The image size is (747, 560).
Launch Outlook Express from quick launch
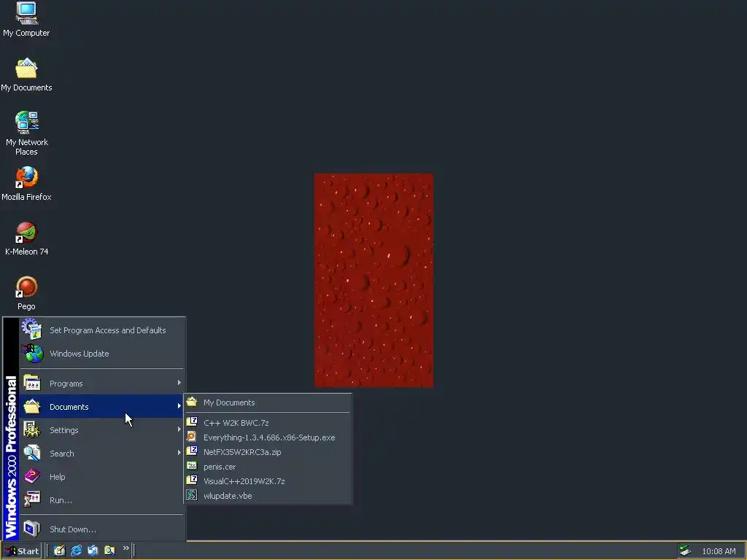pyautogui.click(x=93, y=551)
